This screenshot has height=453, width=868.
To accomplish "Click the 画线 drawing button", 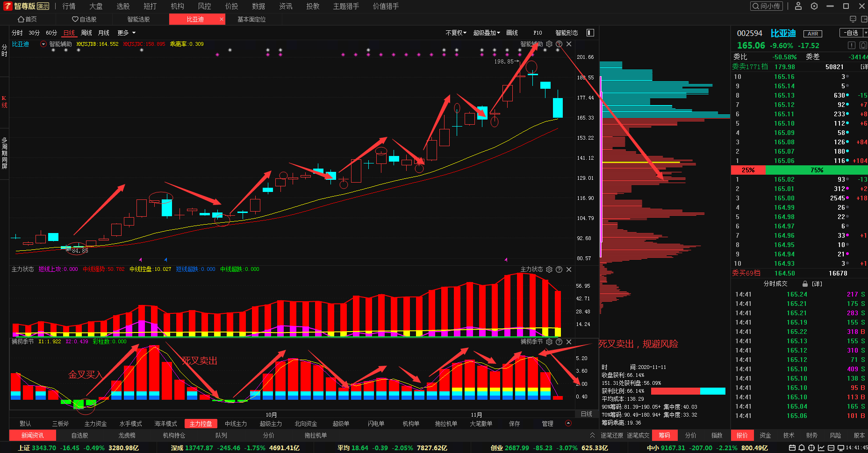I will 512,33.
